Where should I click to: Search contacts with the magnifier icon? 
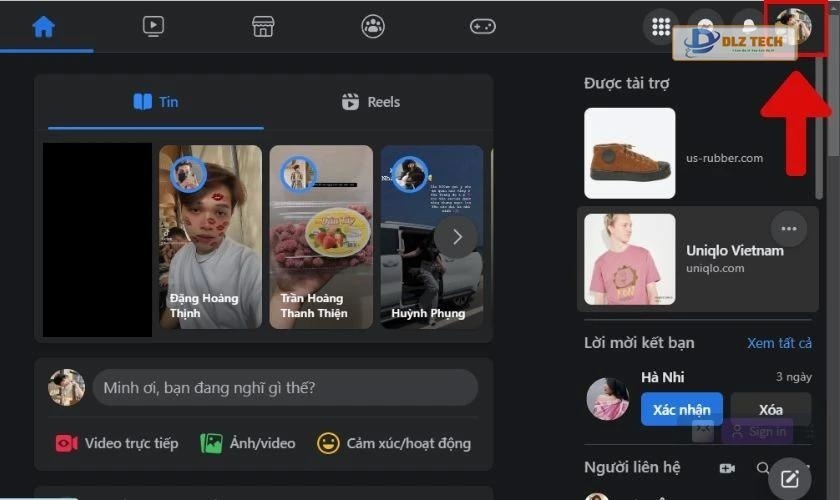763,468
